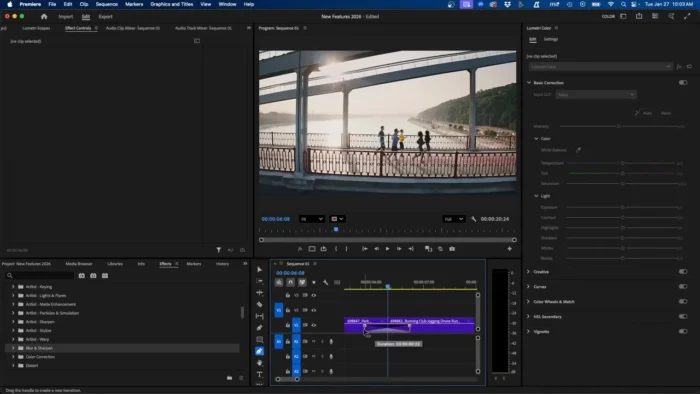Open the Markers menu

(134, 4)
